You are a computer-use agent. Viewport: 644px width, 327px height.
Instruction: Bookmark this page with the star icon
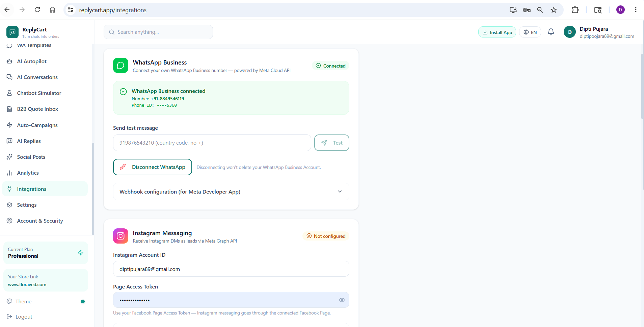tap(554, 10)
